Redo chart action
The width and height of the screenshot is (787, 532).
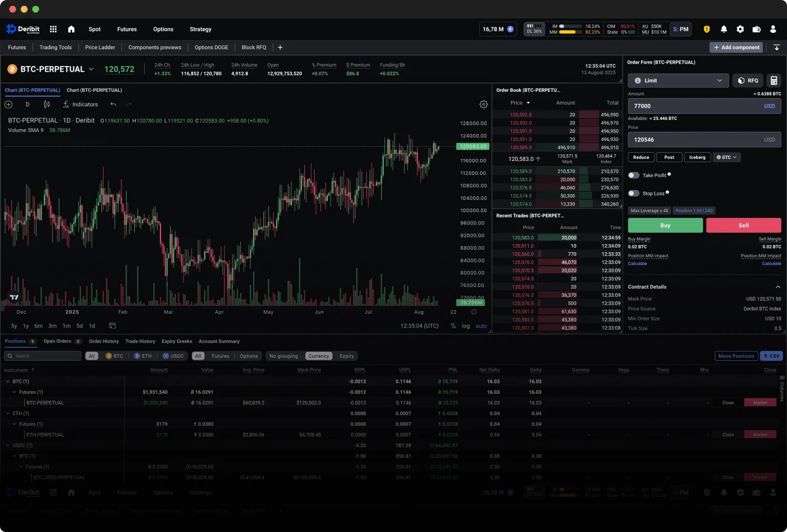pyautogui.click(x=129, y=105)
